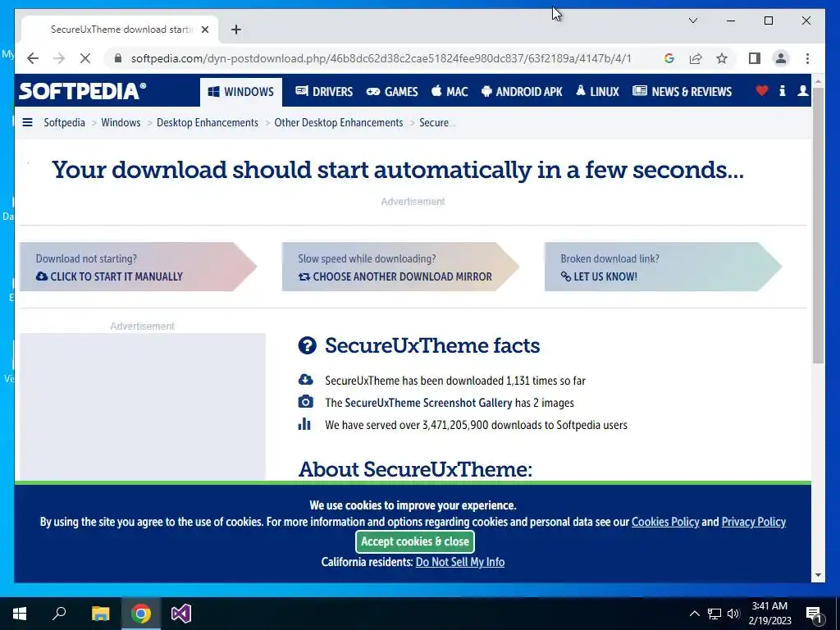Click Chrome icon in taskbar
The height and width of the screenshot is (630, 840).
click(141, 614)
